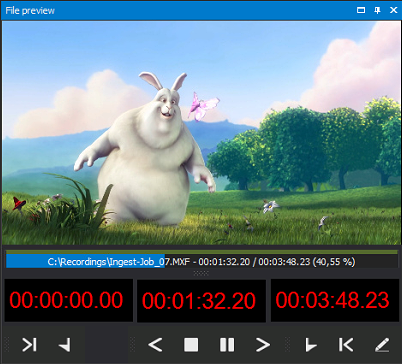Screen dimensions: 402x364
Task: Step back one frame
Action: point(155,345)
